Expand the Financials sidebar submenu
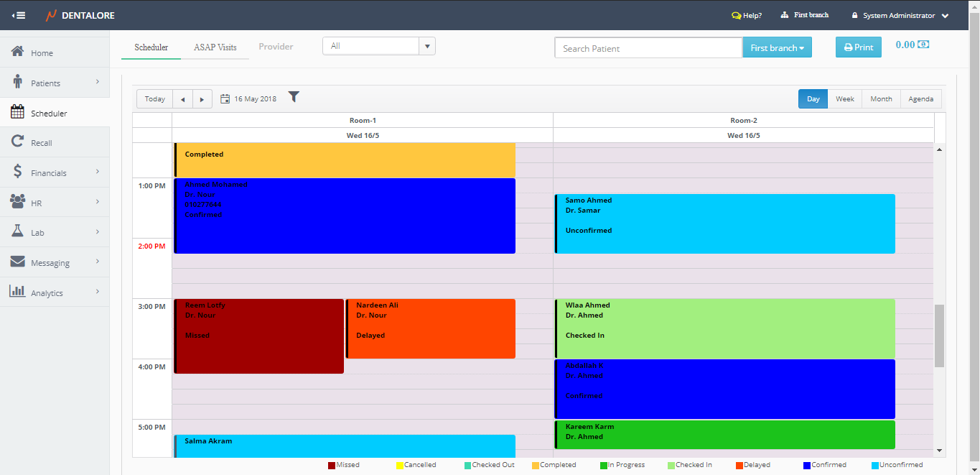The height and width of the screenshot is (475, 980). click(x=97, y=172)
